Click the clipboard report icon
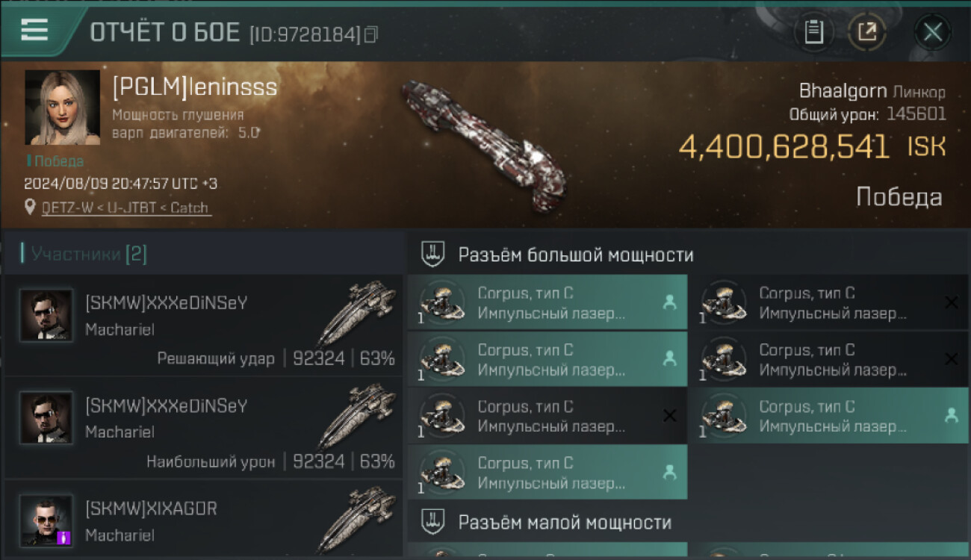971x560 pixels. (x=813, y=32)
